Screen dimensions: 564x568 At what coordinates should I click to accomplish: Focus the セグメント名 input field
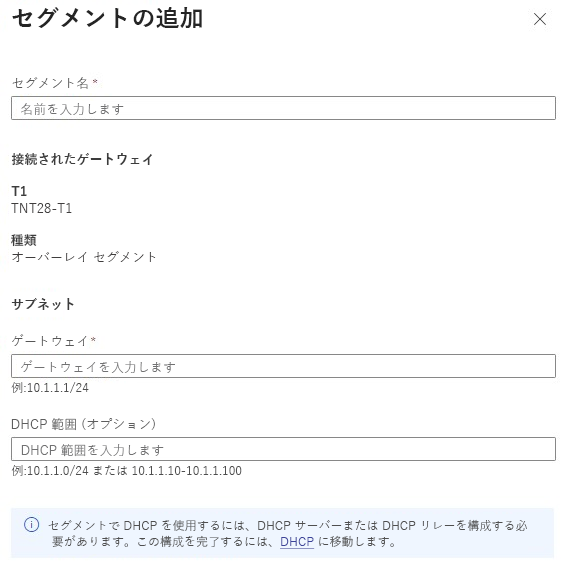click(x=283, y=108)
